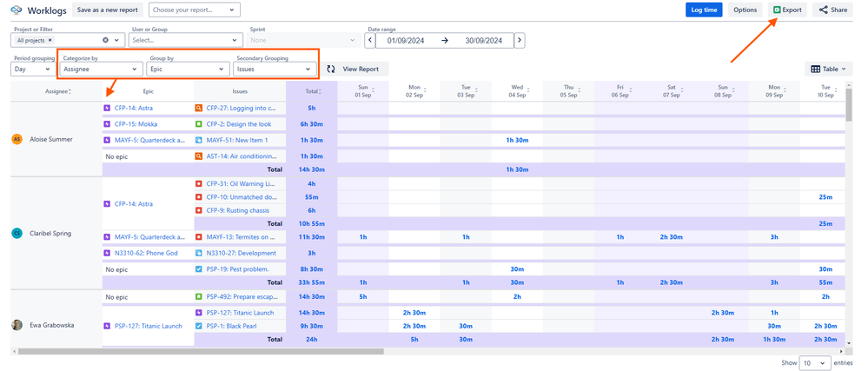Click the Export button
Screen dimensions: 868x371
click(x=788, y=10)
